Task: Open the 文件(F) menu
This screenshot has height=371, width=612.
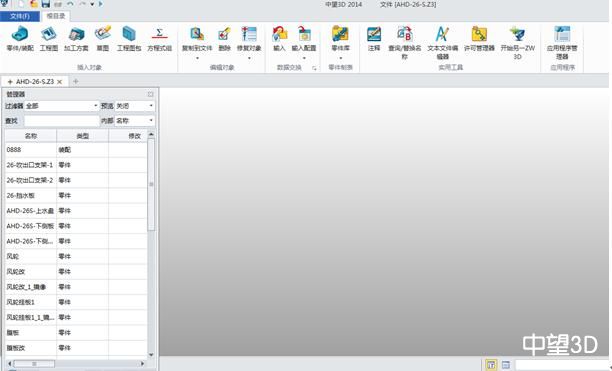Action: pyautogui.click(x=20, y=16)
